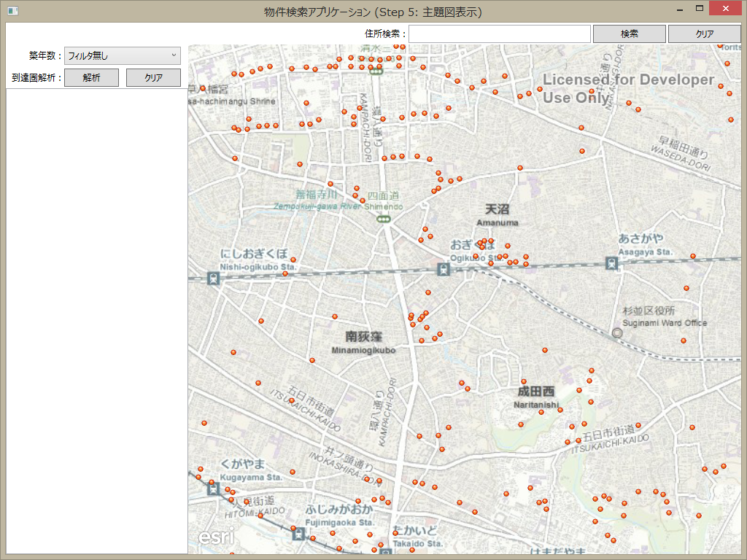Click the esri logo on the map
This screenshot has width=747, height=560.
[x=216, y=537]
